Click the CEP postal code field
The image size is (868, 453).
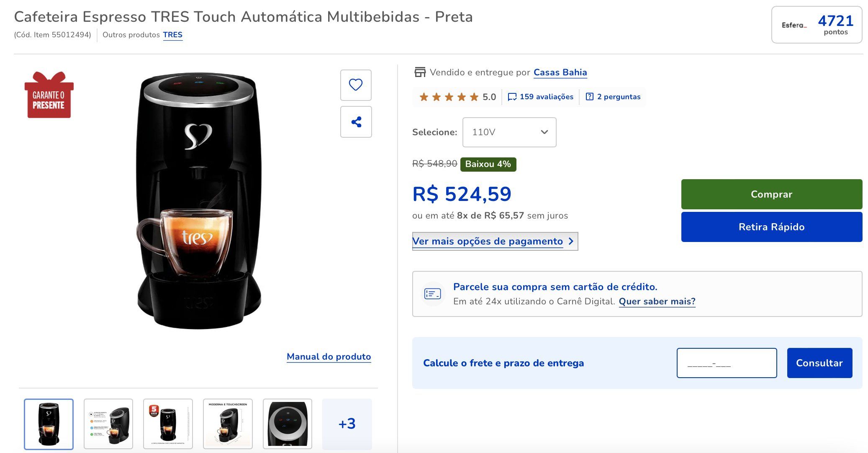(x=727, y=363)
